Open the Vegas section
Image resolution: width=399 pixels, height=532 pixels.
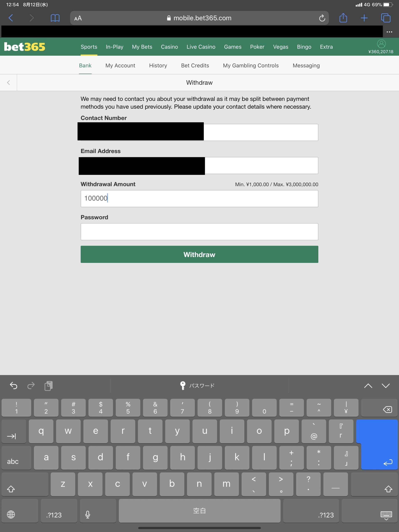[281, 47]
